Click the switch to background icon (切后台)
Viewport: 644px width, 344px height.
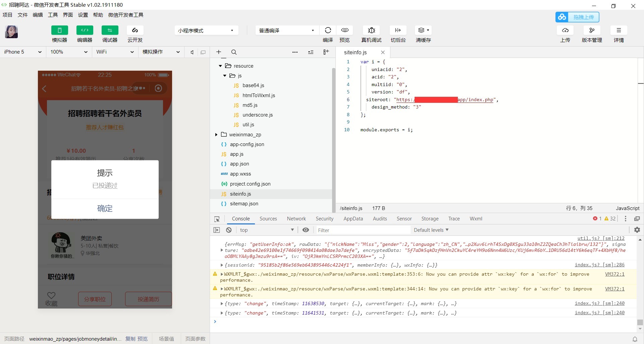398,30
